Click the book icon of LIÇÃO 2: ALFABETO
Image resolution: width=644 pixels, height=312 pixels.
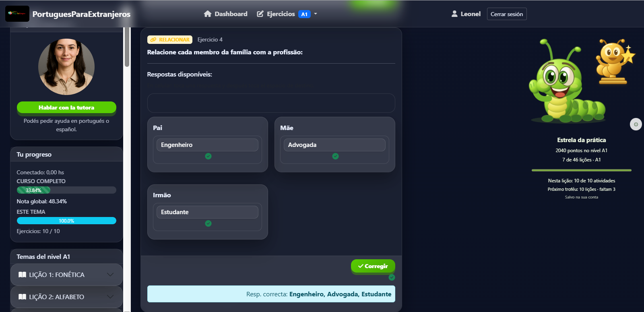pos(23,297)
